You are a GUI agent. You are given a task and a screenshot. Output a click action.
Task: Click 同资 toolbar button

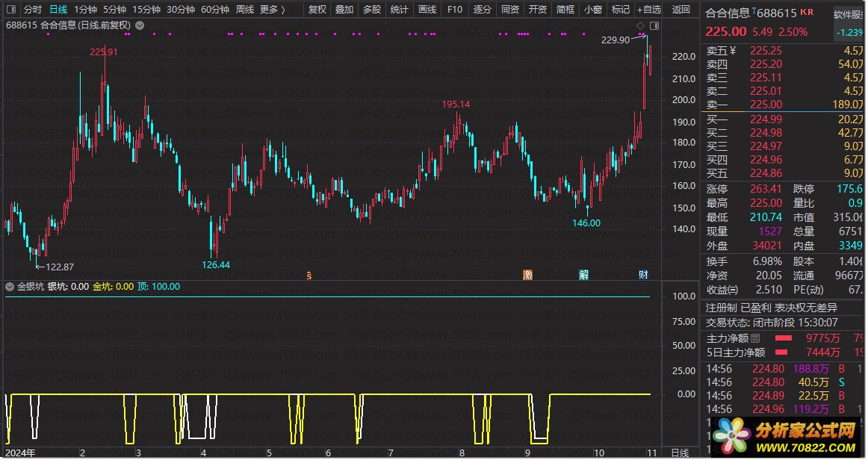[510, 10]
